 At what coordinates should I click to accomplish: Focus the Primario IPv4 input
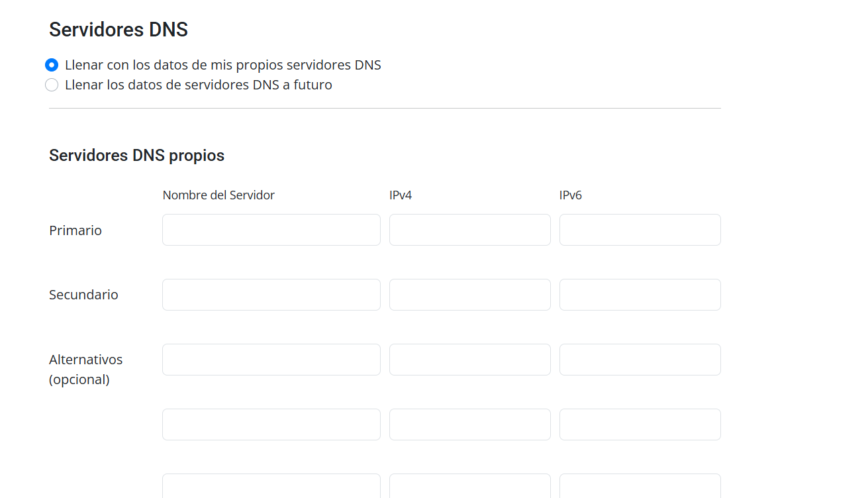point(470,230)
